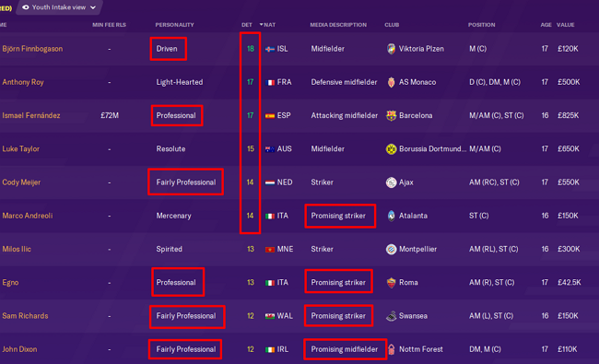Click the Barcelona club crest

(391, 115)
